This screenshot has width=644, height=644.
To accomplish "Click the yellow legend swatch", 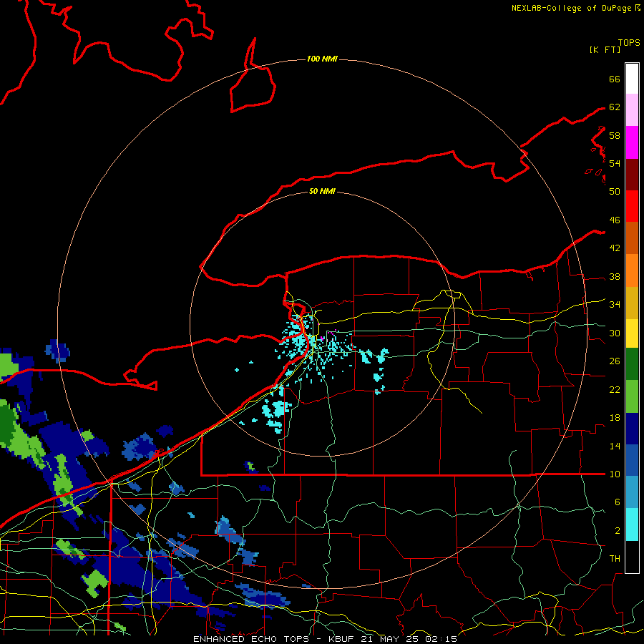I will (632, 333).
